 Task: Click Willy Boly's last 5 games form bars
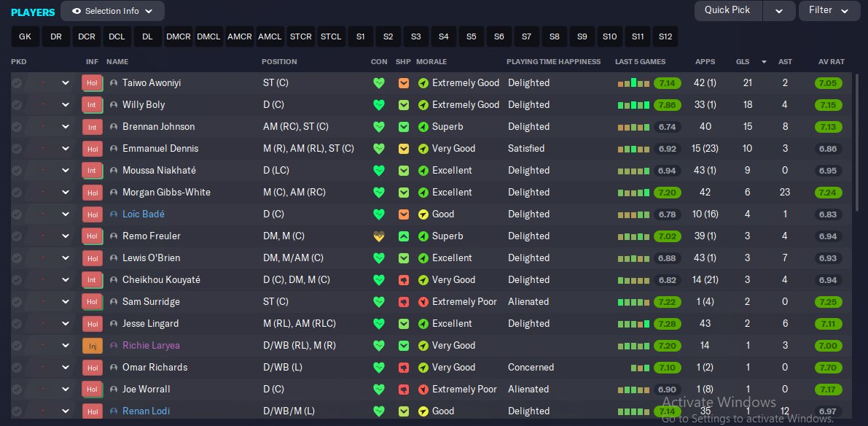pyautogui.click(x=634, y=105)
